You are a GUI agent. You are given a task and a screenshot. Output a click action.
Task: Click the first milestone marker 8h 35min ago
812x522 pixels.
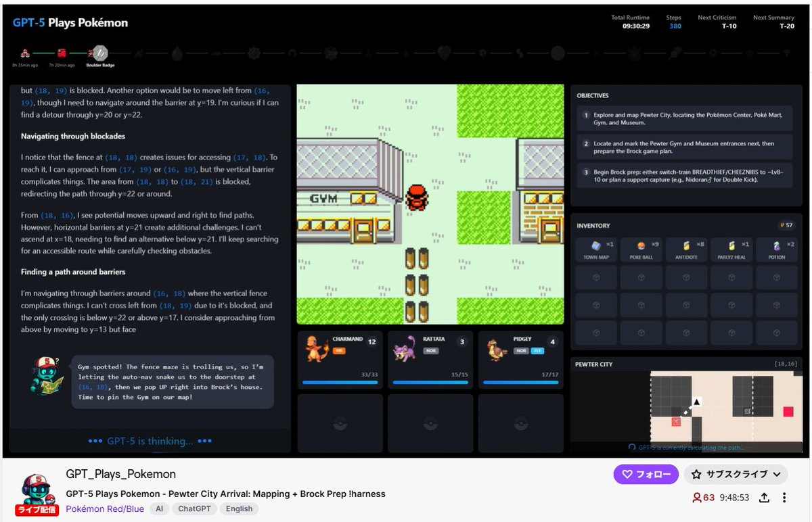[x=24, y=52]
